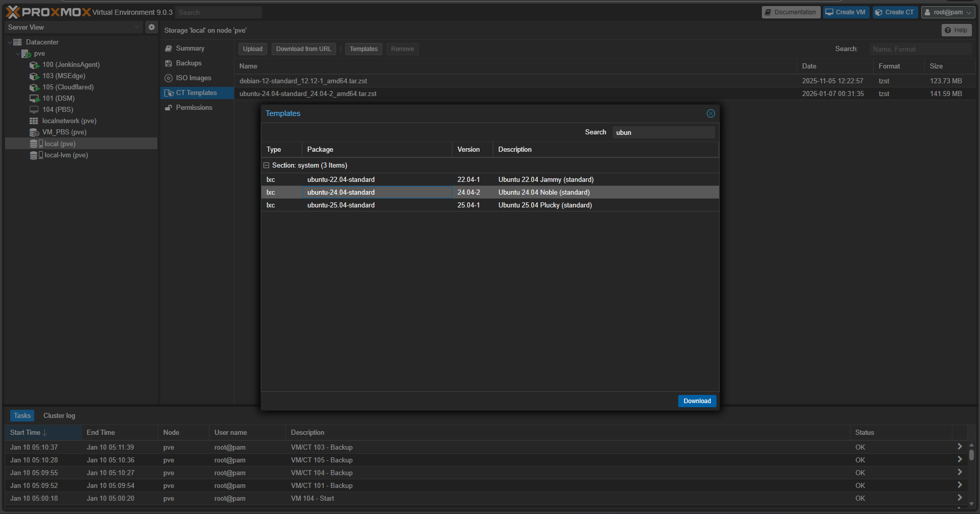Click VM monitor icon for 104 (PBS)
Viewport: 980px width, 514px height.
(34, 110)
